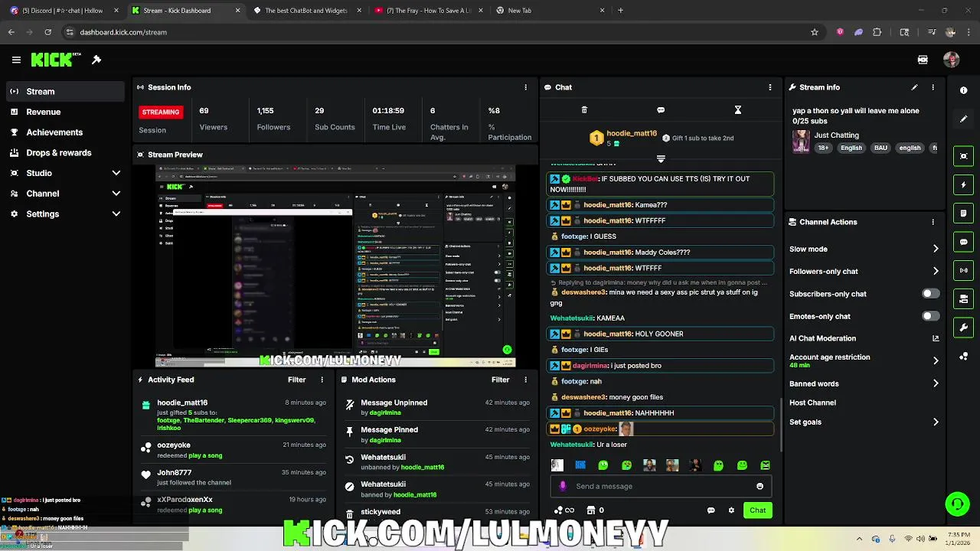This screenshot has width=980, height=551.
Task: Click the Just Chatting category name
Action: pyautogui.click(x=836, y=135)
